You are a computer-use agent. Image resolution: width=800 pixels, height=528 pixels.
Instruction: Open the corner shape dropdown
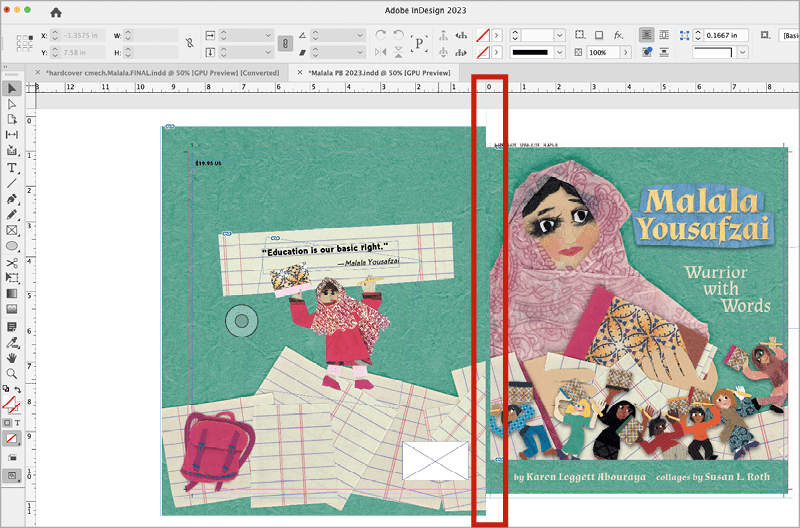743,52
